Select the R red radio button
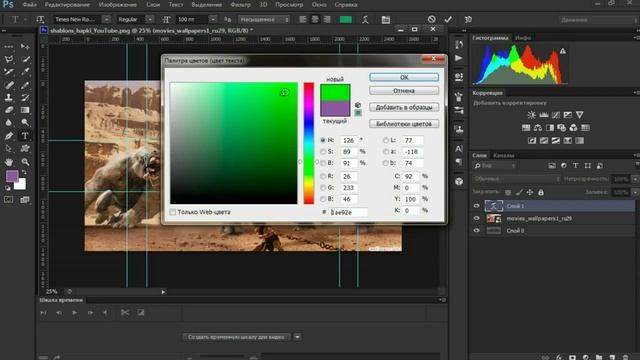The height and width of the screenshot is (360, 640). point(323,176)
